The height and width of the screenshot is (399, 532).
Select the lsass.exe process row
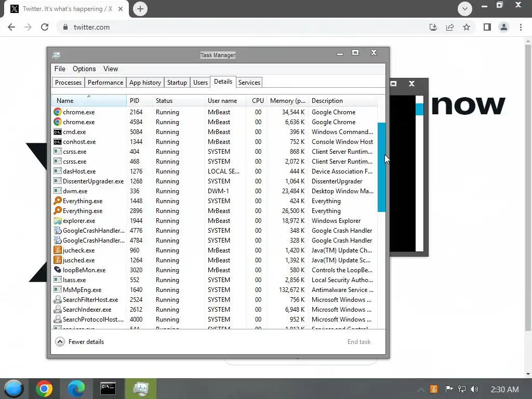click(x=215, y=280)
